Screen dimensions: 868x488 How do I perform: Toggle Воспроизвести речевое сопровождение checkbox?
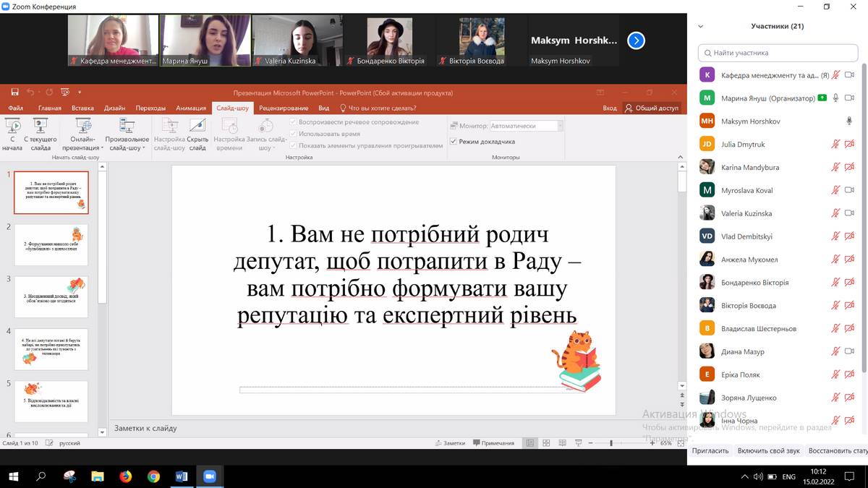point(294,122)
